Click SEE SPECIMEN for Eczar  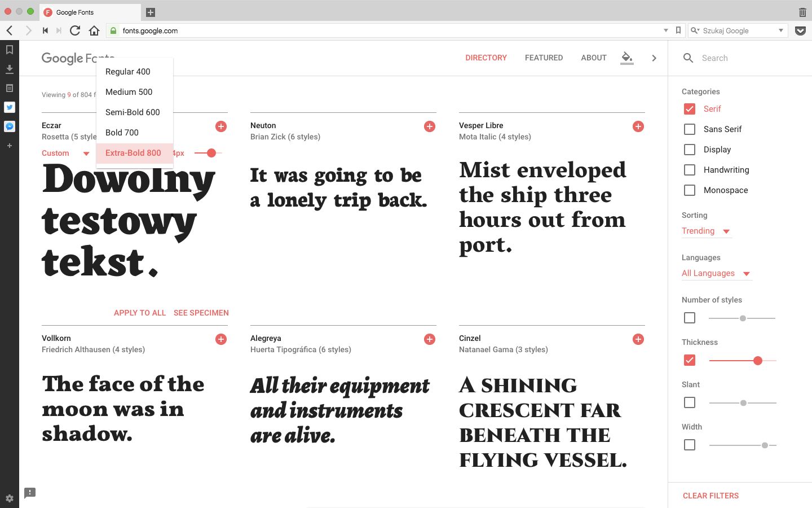201,313
